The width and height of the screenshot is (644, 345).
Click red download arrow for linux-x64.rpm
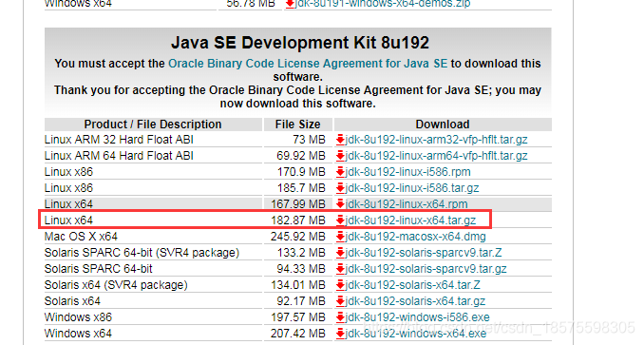tap(340, 204)
